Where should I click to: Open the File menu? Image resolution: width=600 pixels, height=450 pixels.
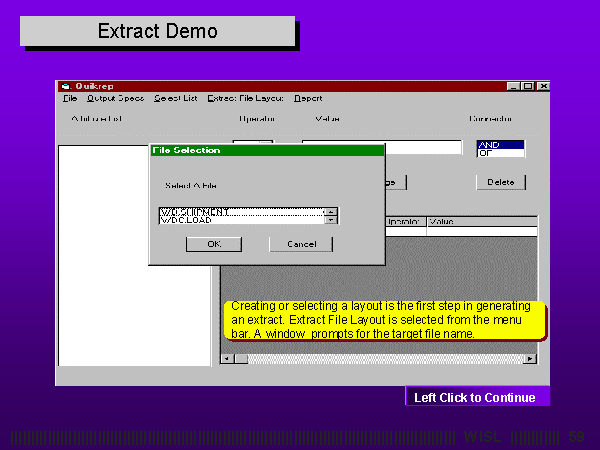69,98
